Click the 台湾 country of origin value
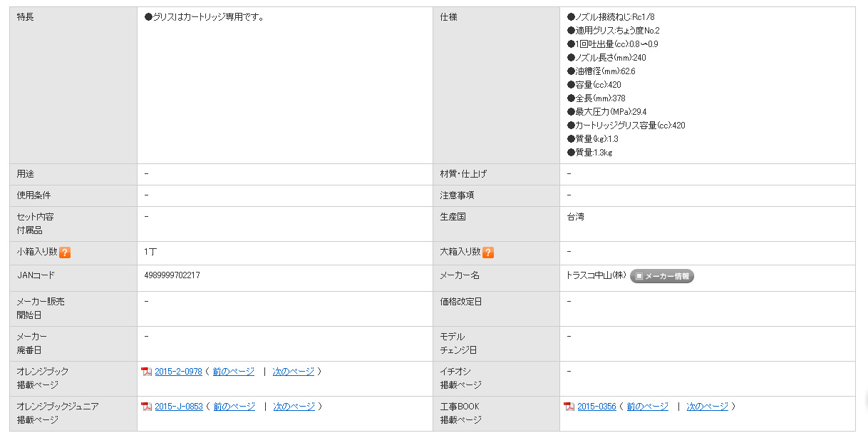Viewport: 868px width, 438px height. click(575, 217)
